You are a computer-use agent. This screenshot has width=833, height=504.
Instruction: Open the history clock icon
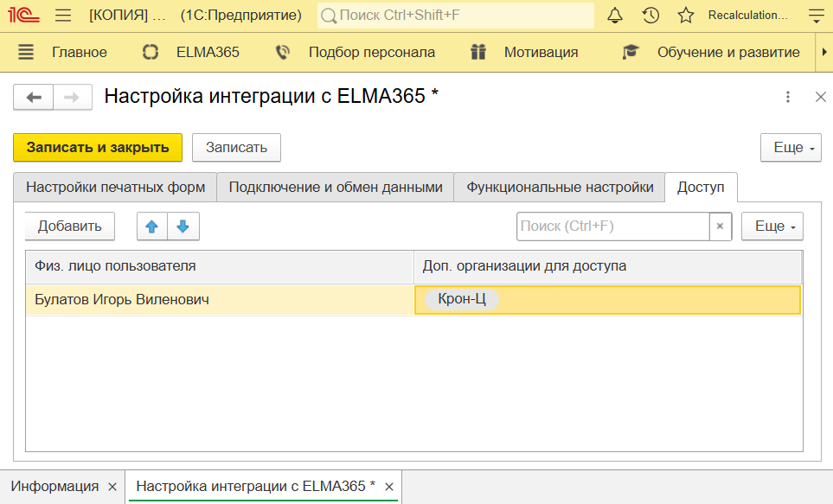650,16
